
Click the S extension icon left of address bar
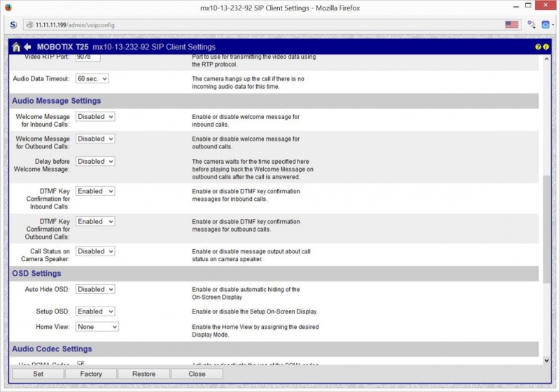click(13, 24)
